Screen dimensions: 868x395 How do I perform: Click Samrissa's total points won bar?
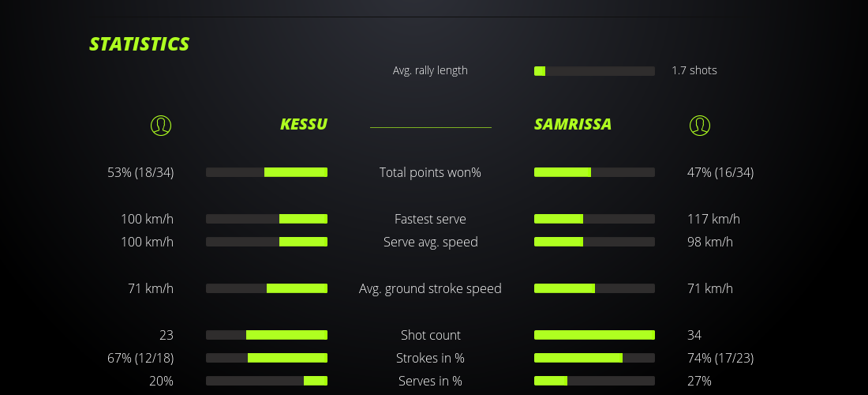(594, 172)
